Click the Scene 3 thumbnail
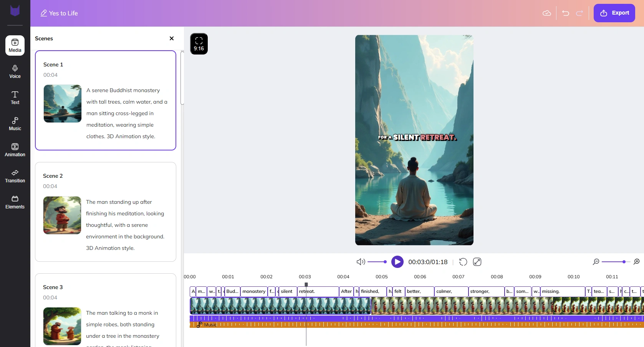 click(x=62, y=326)
